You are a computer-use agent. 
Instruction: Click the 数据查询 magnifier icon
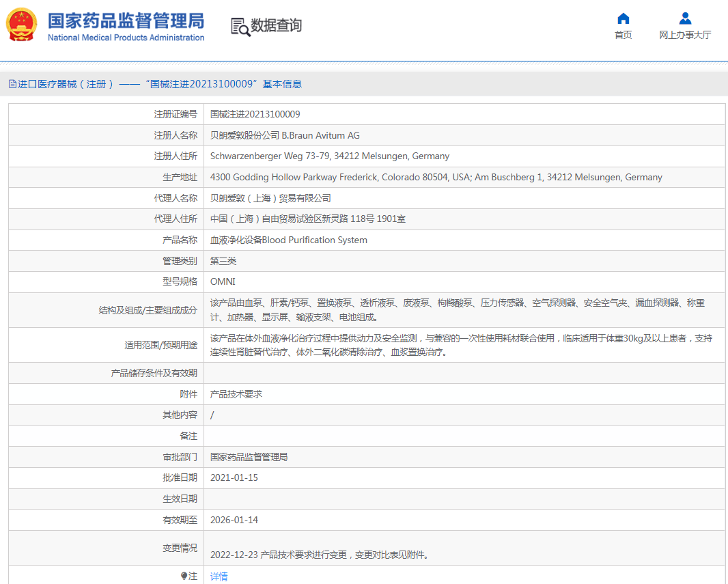(240, 27)
